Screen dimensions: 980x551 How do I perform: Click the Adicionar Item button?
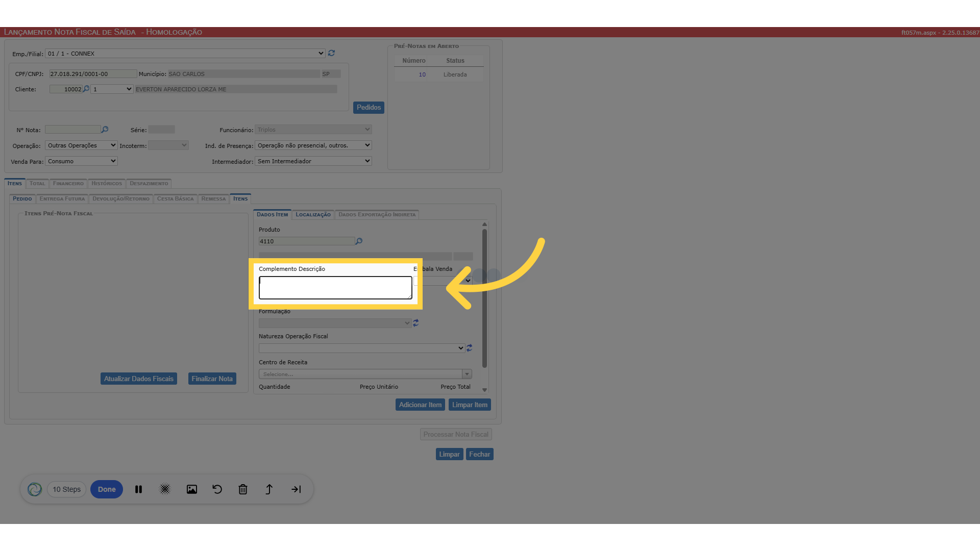tap(420, 405)
